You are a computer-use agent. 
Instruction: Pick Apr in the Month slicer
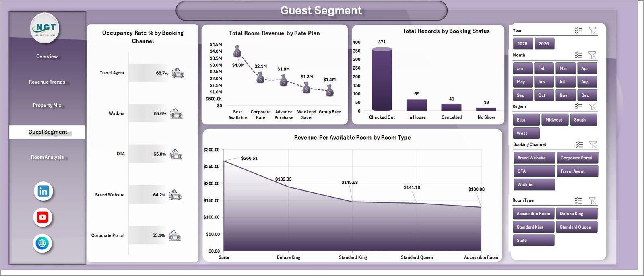click(587, 68)
